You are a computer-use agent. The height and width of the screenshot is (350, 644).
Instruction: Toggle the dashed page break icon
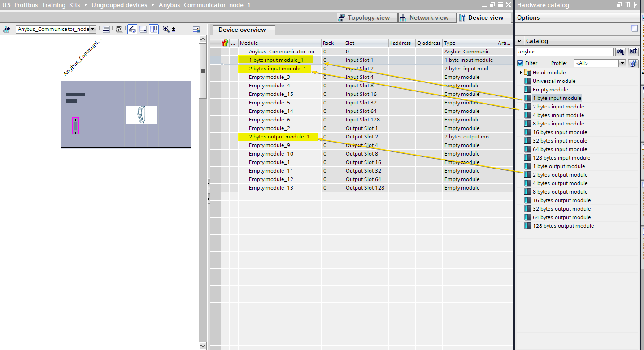click(143, 29)
